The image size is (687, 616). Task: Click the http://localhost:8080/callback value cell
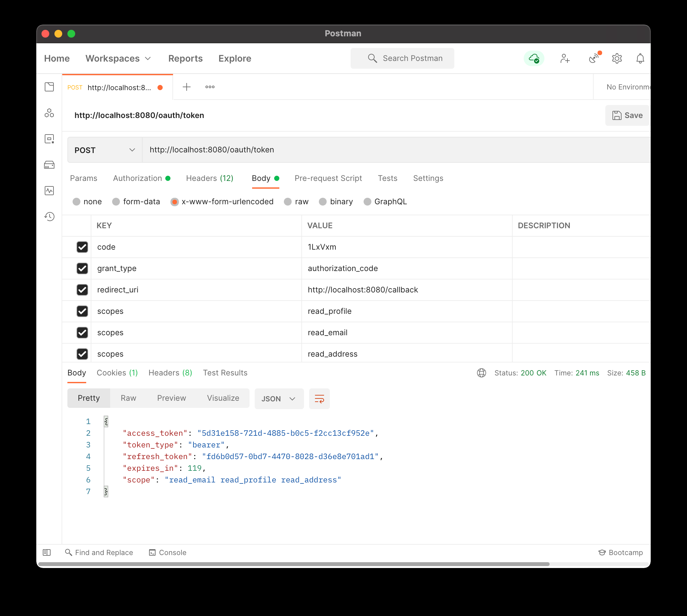(407, 290)
